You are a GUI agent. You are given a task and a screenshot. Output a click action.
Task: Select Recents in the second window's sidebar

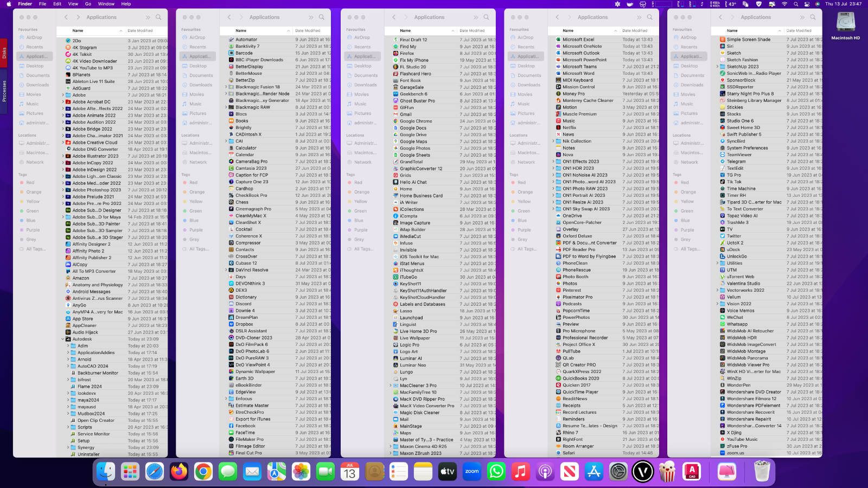(197, 47)
